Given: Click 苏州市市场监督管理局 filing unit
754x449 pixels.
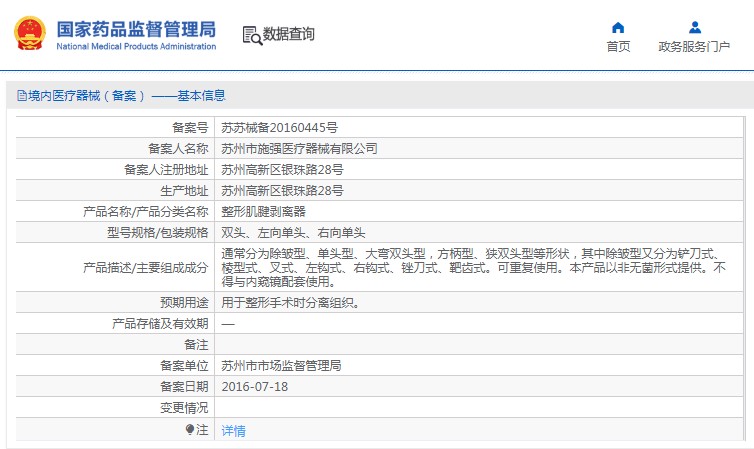Looking at the screenshot, I should 281,366.
